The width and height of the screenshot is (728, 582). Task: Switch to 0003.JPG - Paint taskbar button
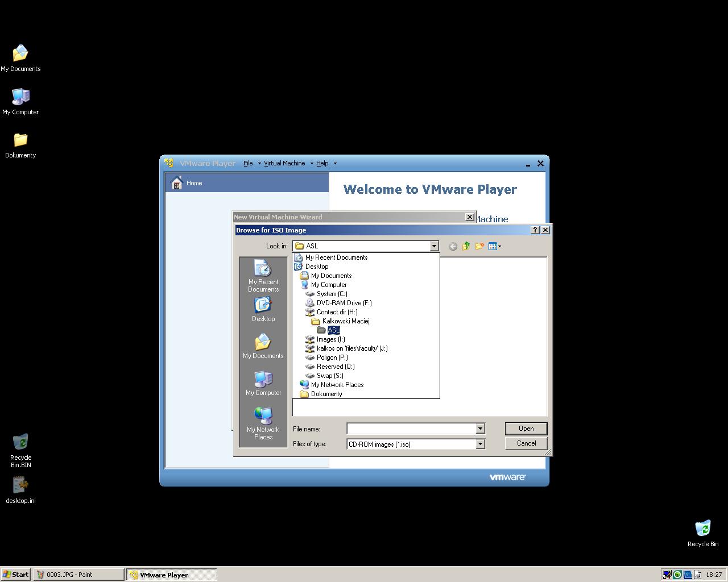pos(78,575)
